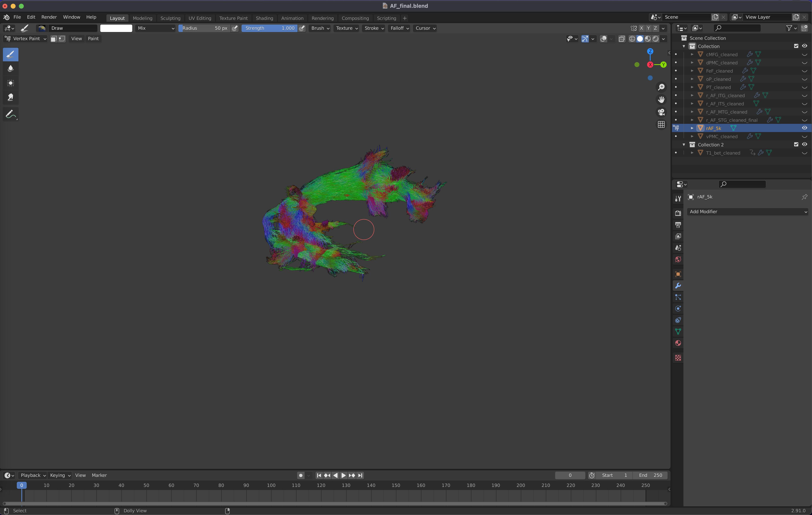Select the Blur tool in toolbar
The height and width of the screenshot is (515, 812).
pos(10,69)
